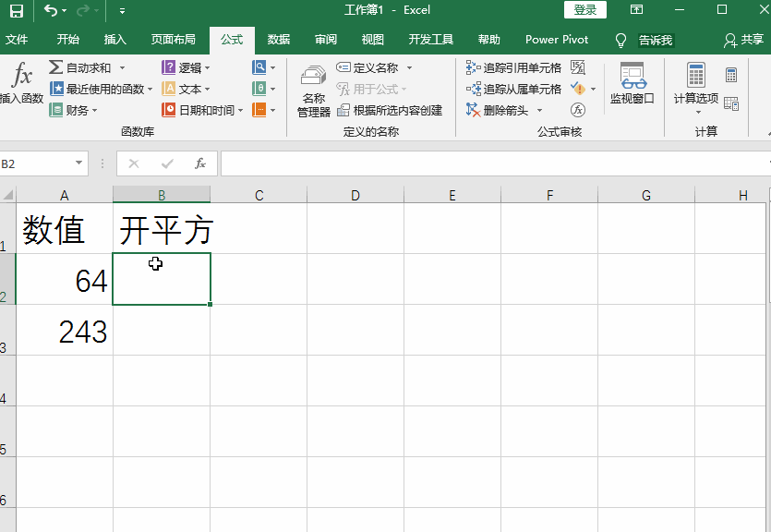Click the 开平方 header cell
771x532 pixels.
click(x=162, y=228)
